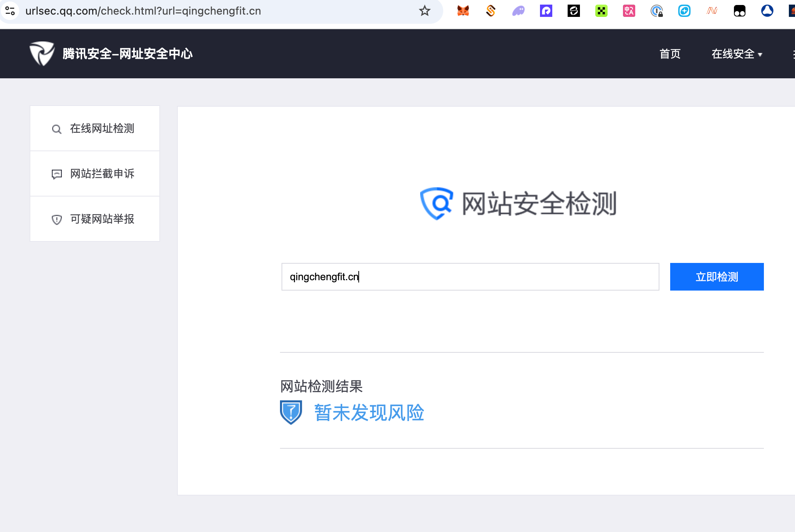Click the pink translate extension icon
Viewport: 795px width, 532px height.
pos(629,11)
